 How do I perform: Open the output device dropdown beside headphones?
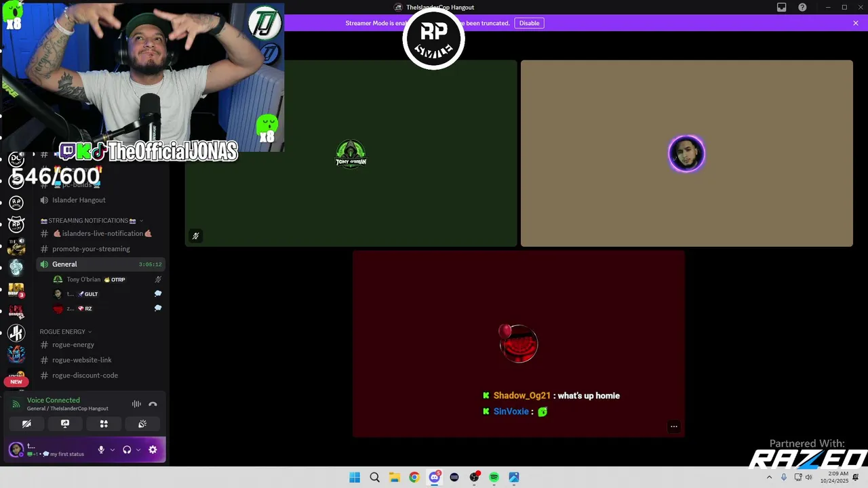click(x=138, y=449)
